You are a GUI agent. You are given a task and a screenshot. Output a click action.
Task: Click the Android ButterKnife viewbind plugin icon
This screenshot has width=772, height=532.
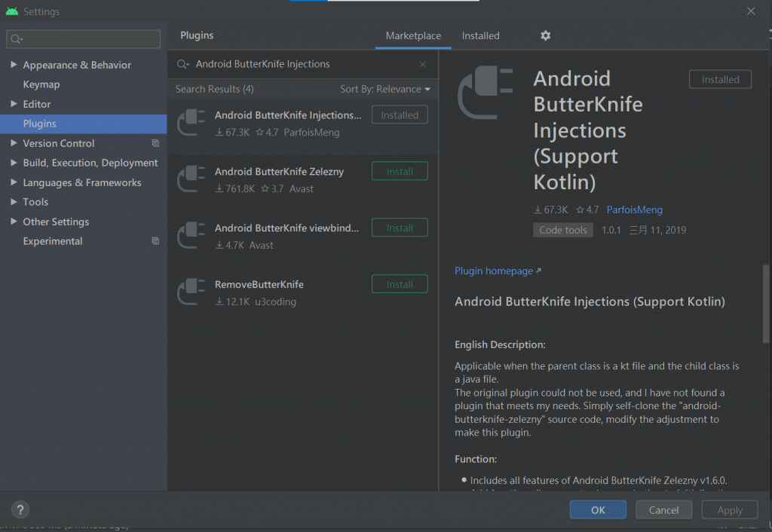coord(191,235)
